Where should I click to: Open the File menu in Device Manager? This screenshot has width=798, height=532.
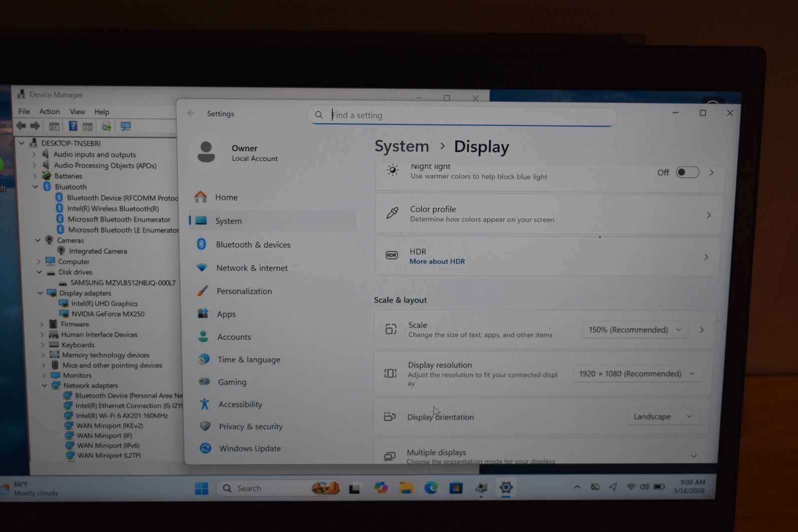24,111
